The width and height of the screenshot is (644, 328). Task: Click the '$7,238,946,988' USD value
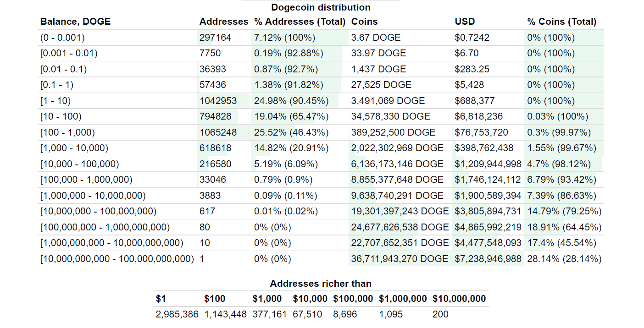coord(488,259)
